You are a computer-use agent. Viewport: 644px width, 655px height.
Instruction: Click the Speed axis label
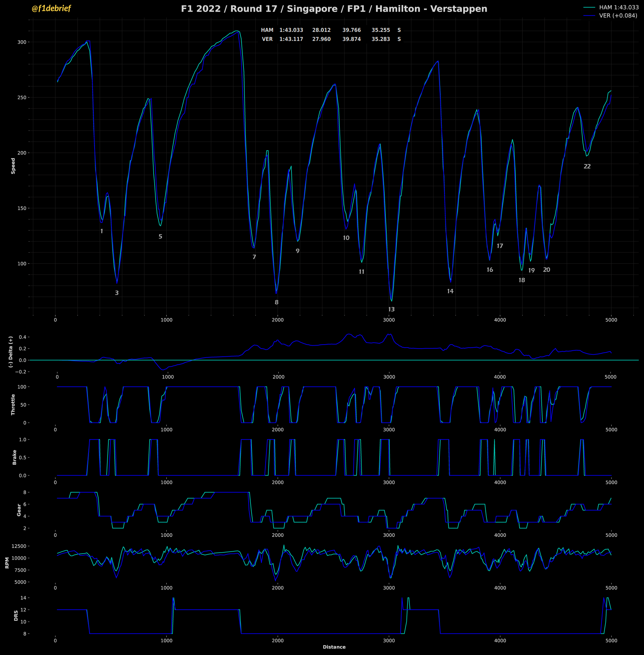13,166
